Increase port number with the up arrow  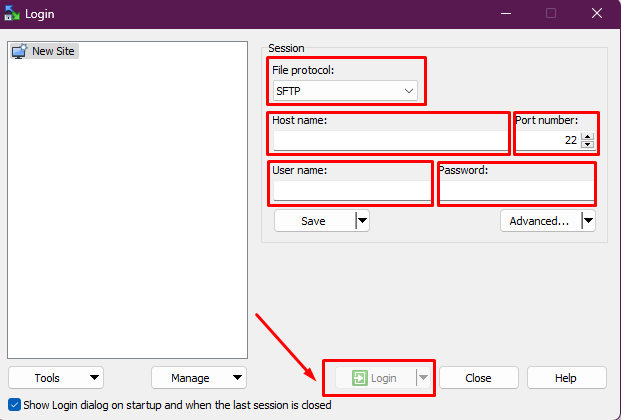(x=588, y=136)
